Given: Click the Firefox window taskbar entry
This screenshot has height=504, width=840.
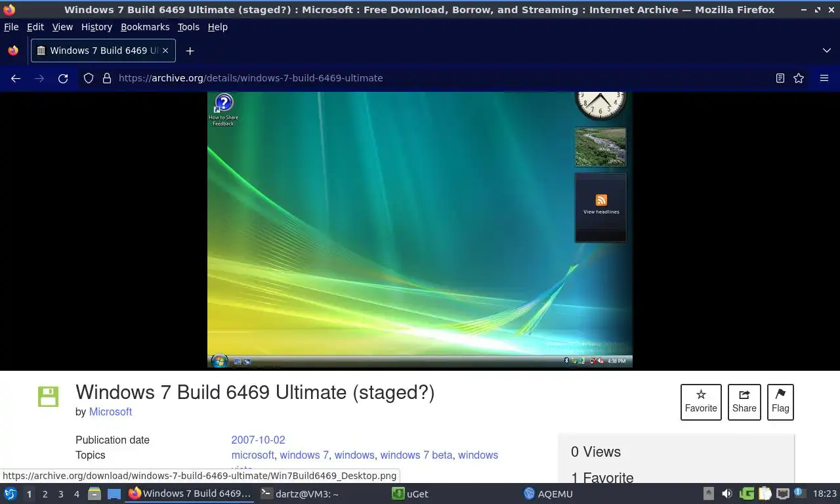Looking at the screenshot, I should pyautogui.click(x=190, y=493).
